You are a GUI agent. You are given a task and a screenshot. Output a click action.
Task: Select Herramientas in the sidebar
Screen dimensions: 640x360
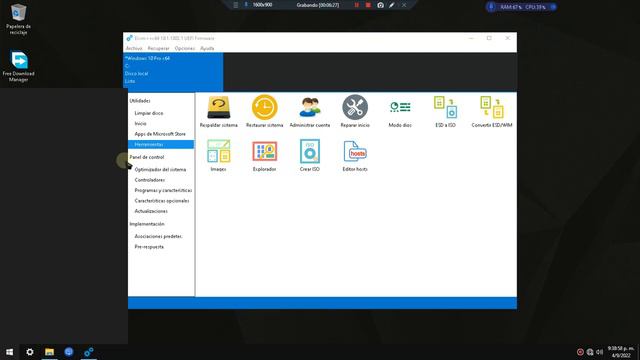coord(161,144)
